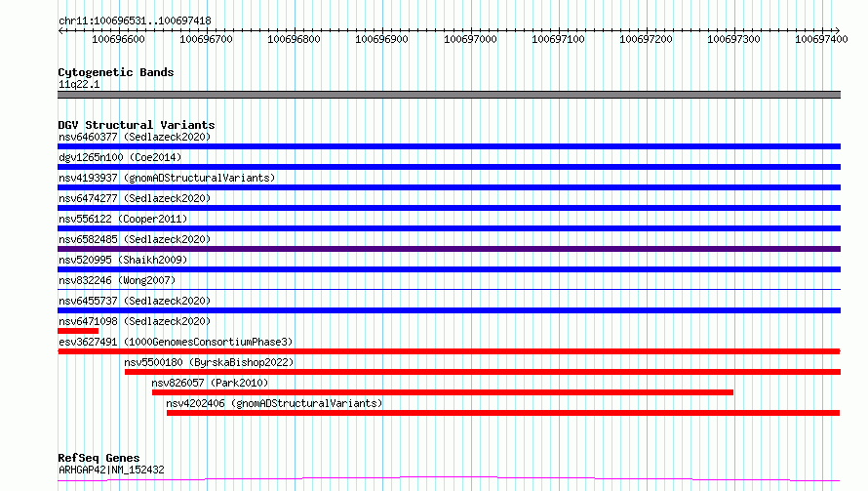The height and width of the screenshot is (491, 868).
Task: Select the 11q22.1 band label
Action: point(79,84)
